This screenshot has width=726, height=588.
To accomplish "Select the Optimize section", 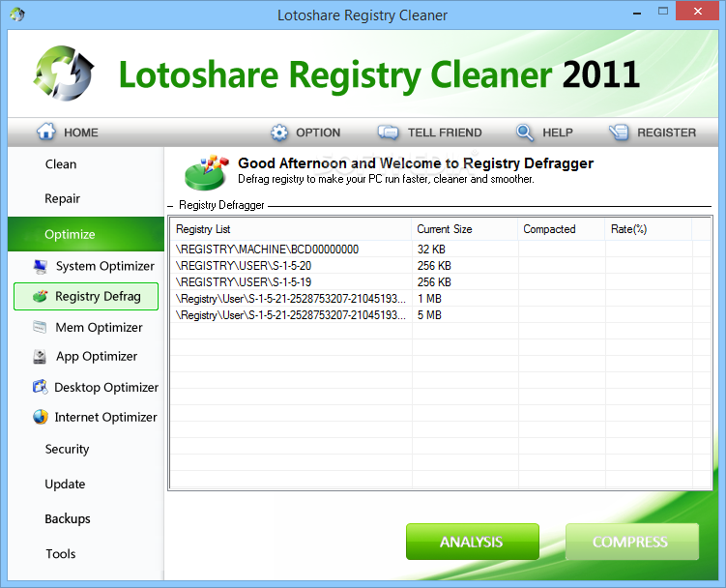I will click(86, 234).
